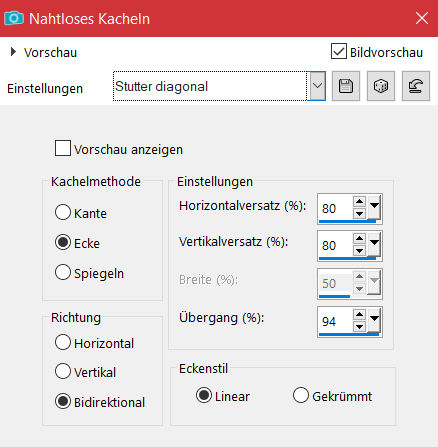This screenshot has width=438, height=447.
Task: Click the camera icon in the title bar
Action: point(14,18)
